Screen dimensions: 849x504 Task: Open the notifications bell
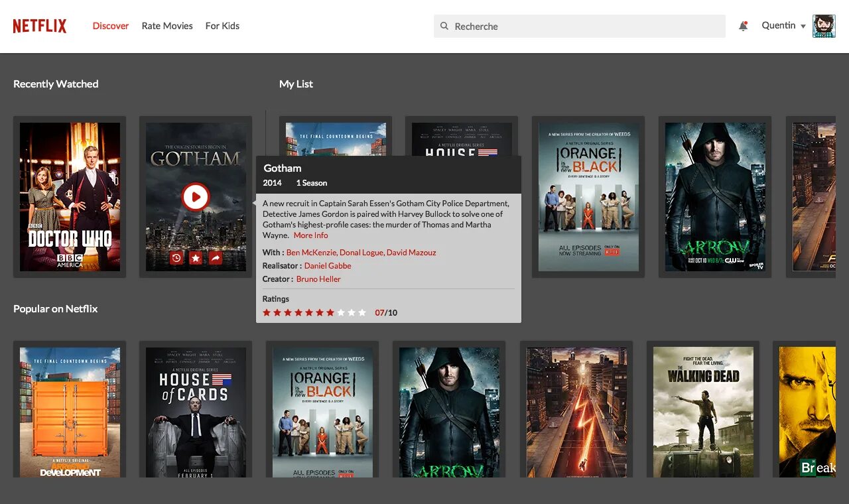pos(743,26)
